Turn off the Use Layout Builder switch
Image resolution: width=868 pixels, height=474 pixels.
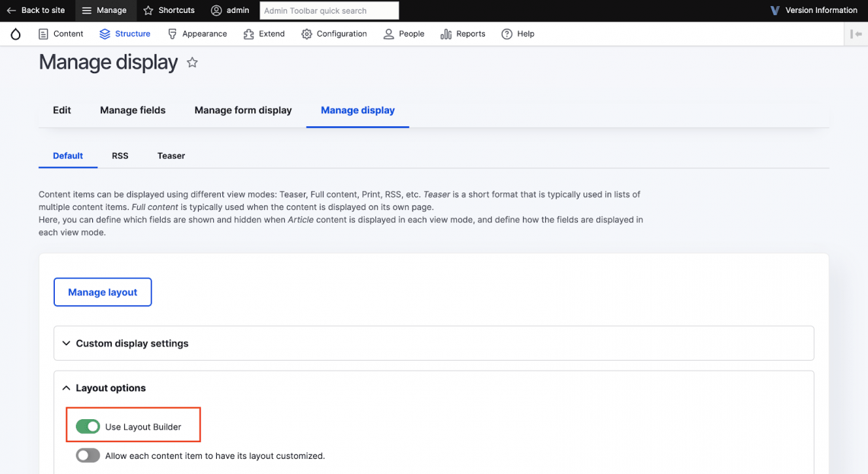pos(88,427)
